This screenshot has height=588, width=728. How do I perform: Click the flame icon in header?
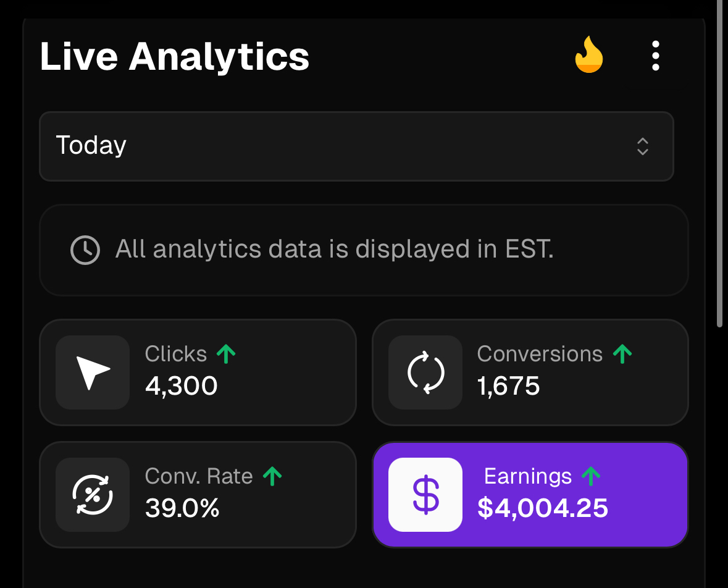[x=588, y=55]
